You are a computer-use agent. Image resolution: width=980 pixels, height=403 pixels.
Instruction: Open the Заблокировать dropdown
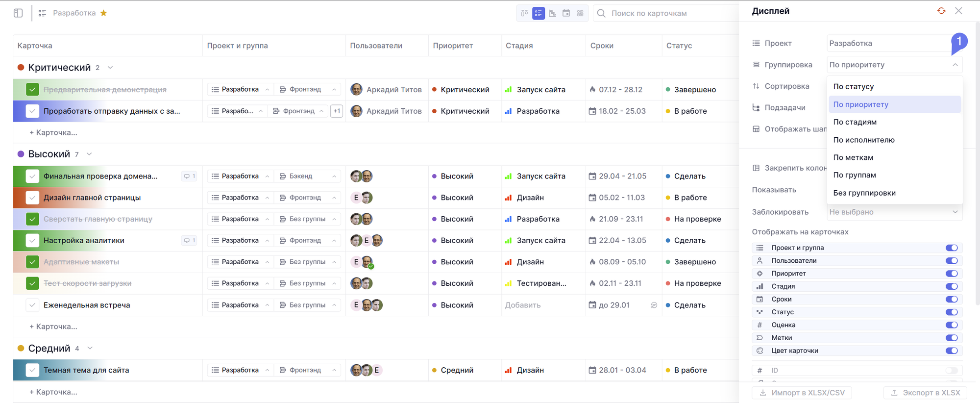pos(894,212)
